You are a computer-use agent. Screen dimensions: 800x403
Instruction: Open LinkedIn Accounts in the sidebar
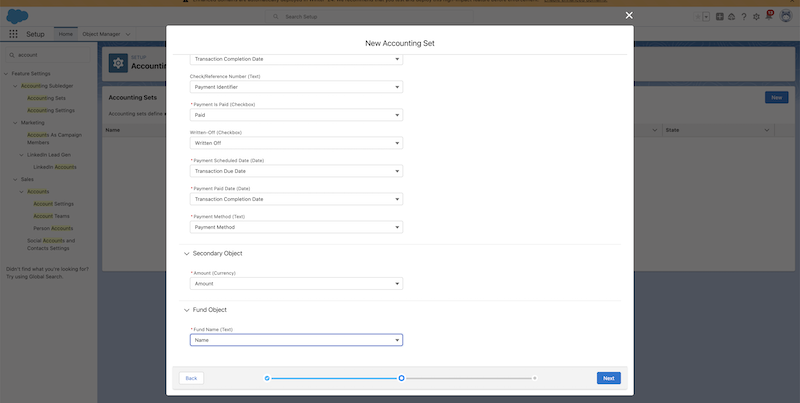(55, 167)
